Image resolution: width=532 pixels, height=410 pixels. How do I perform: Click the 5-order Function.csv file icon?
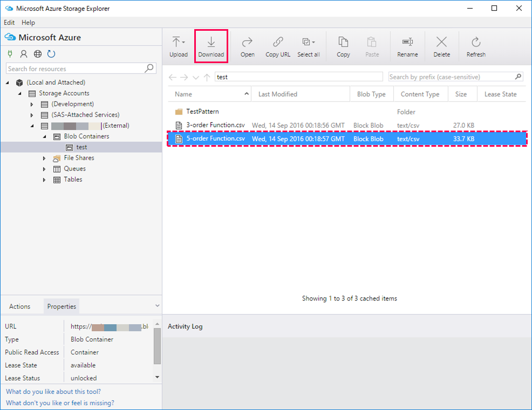(179, 139)
